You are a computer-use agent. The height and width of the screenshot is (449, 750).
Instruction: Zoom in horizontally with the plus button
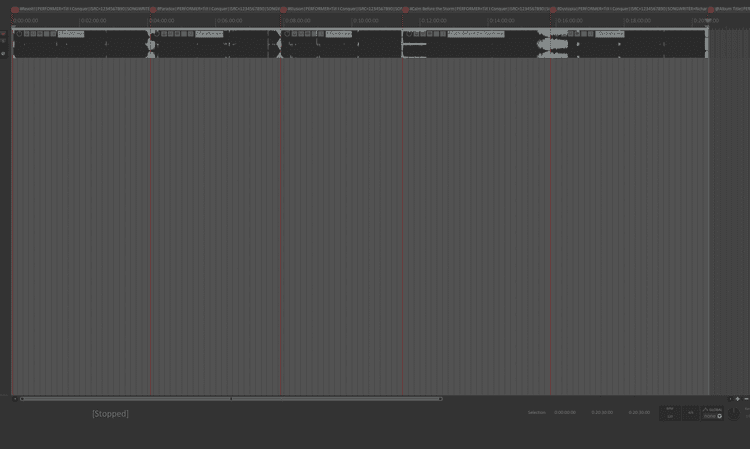(x=738, y=399)
